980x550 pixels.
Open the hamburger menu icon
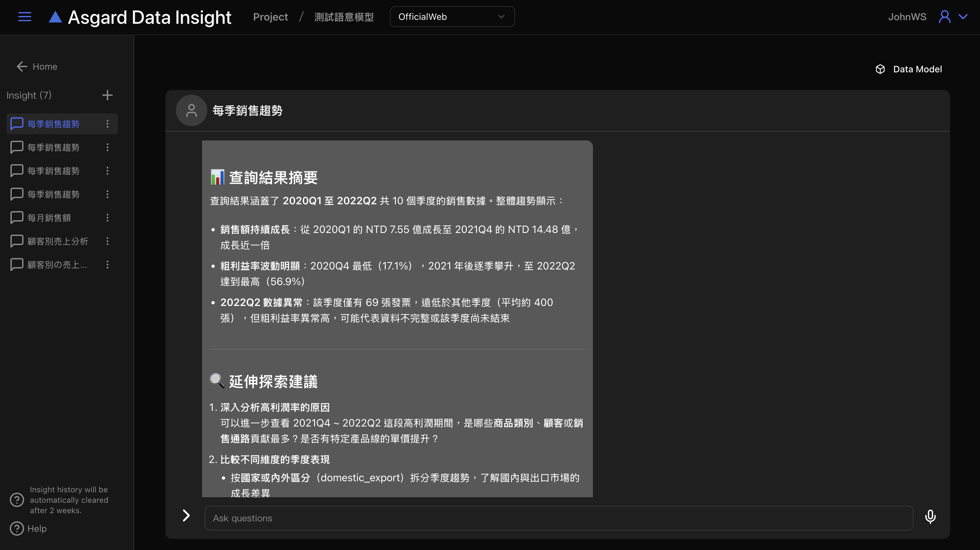point(25,17)
